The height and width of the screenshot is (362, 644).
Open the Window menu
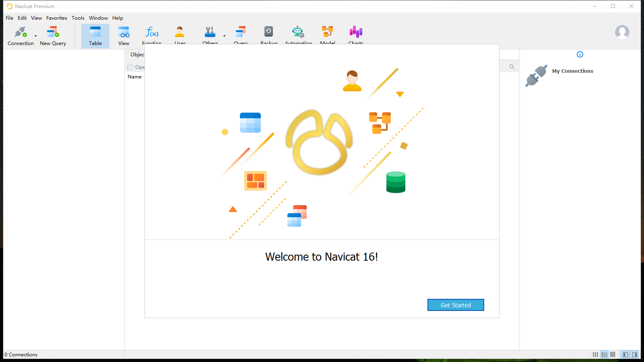(99, 18)
